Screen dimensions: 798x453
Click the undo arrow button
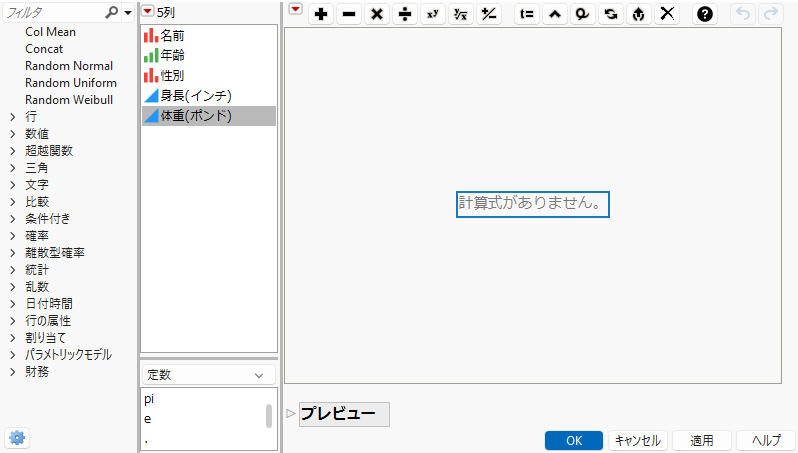click(x=743, y=14)
